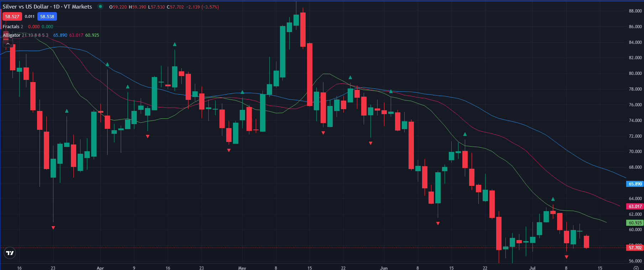Click the TradingView logo badge
644x270 pixels.
(10, 253)
